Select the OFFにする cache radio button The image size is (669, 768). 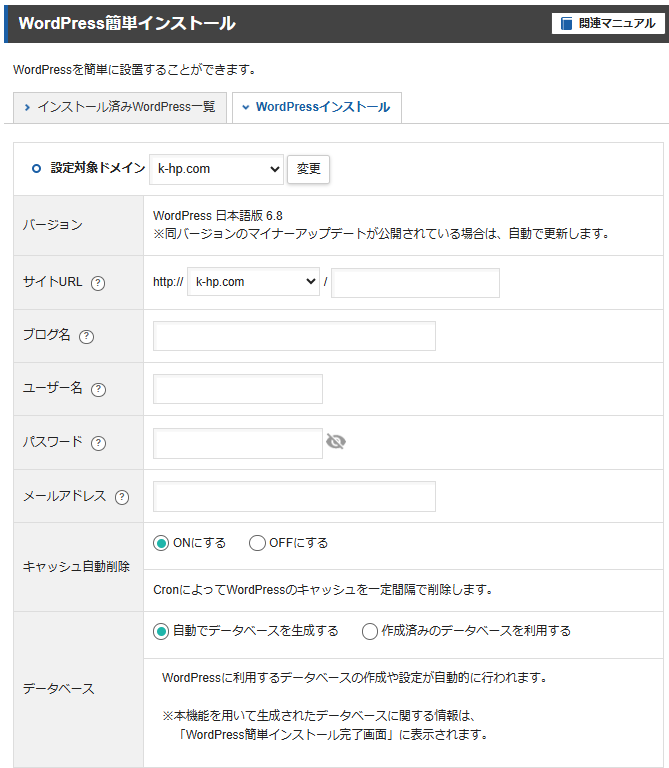tap(257, 543)
